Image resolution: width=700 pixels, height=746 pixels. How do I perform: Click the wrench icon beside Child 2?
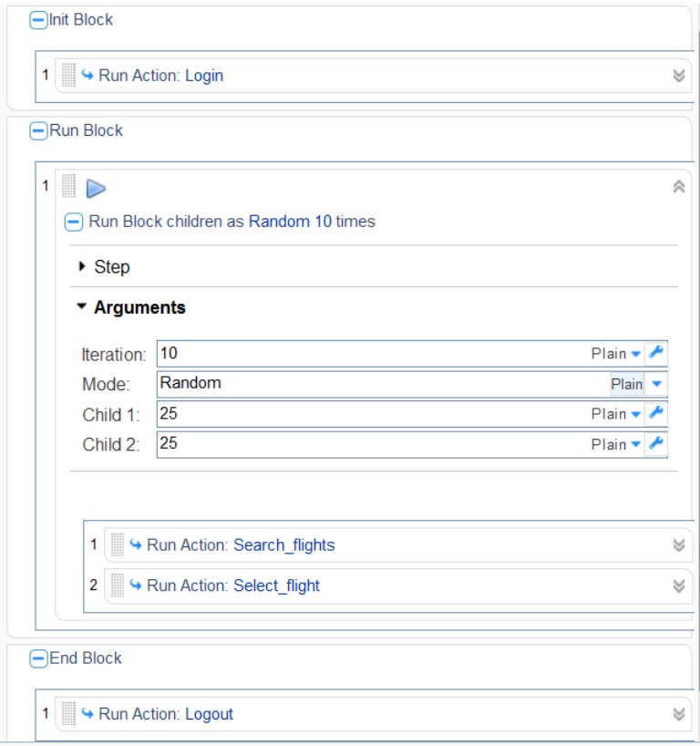point(656,444)
